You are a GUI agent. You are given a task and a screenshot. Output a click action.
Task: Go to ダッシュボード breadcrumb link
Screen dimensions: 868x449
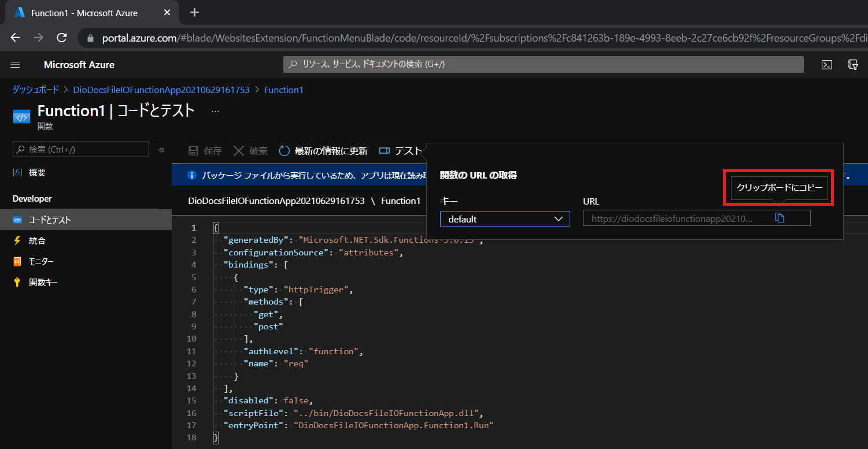(x=36, y=90)
